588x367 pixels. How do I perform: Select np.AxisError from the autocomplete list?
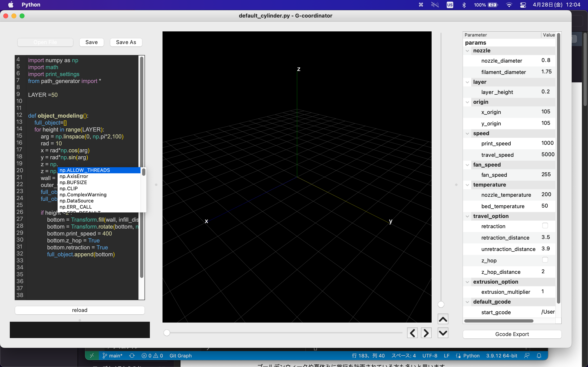(x=74, y=176)
